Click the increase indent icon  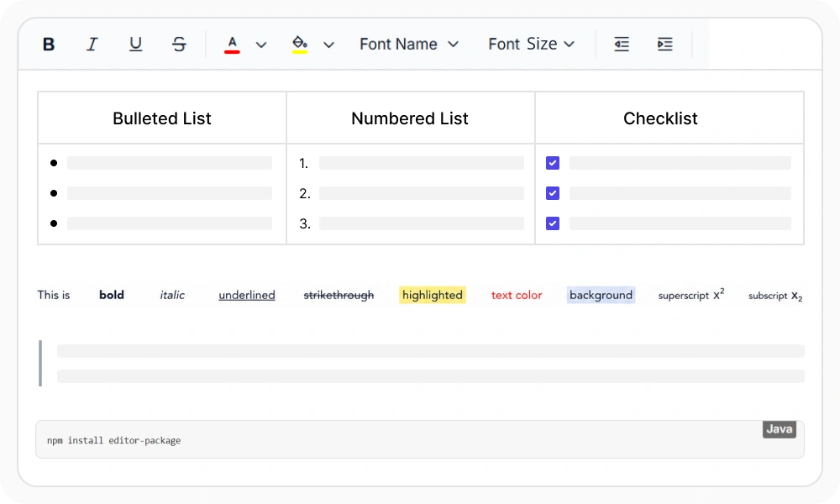[664, 44]
